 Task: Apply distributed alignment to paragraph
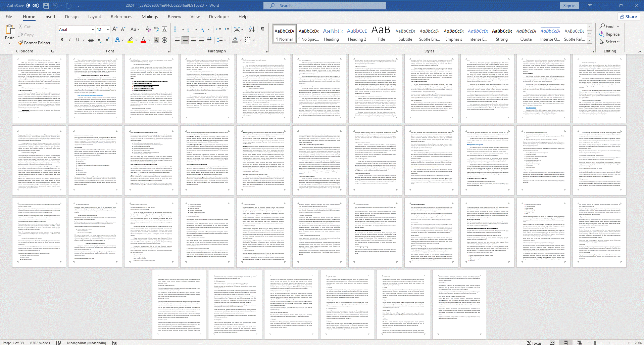pyautogui.click(x=209, y=40)
